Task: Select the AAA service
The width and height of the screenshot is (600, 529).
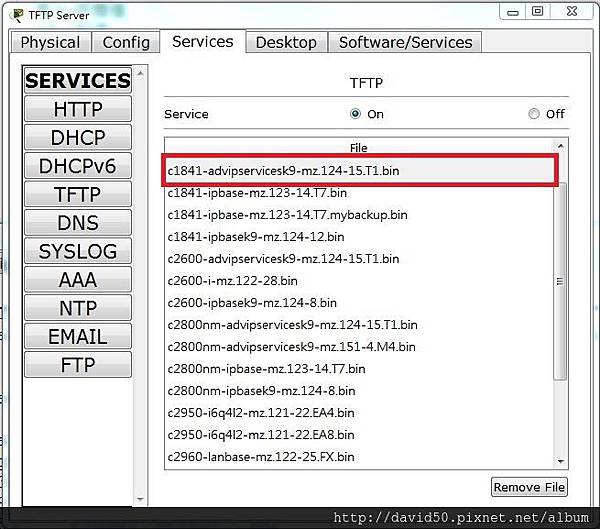Action: point(78,279)
